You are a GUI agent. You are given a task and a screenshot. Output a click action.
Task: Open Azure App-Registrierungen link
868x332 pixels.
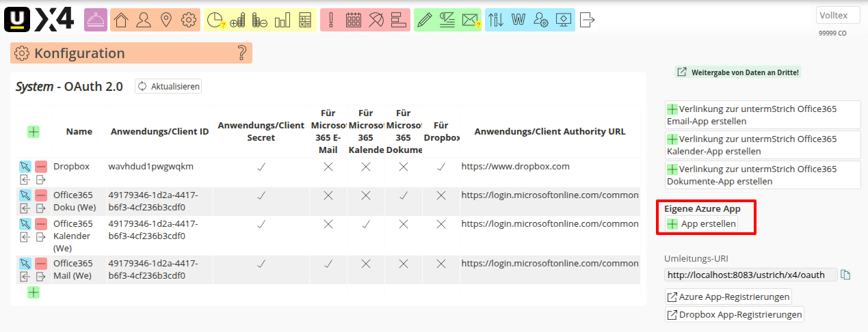[x=728, y=296]
